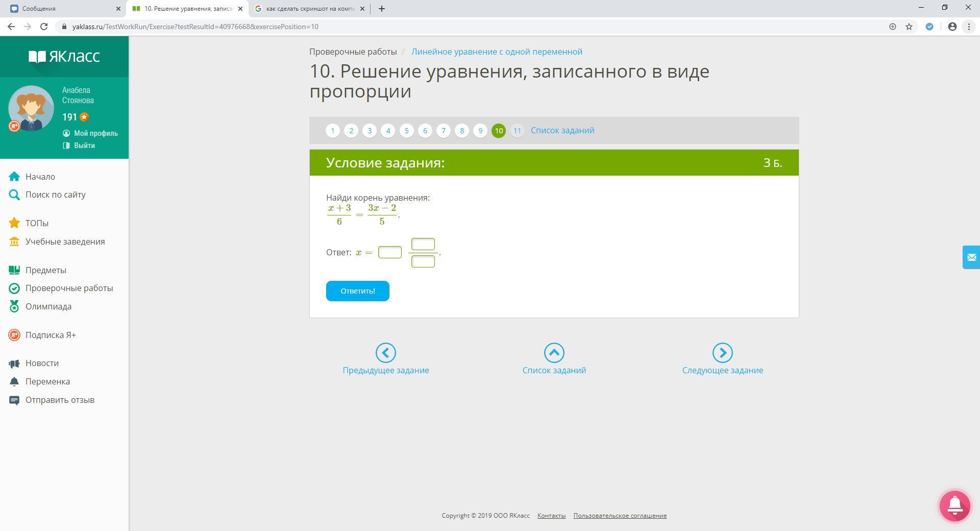980x531 pixels.
Task: Click the previous task arrow icon
Action: pos(386,353)
